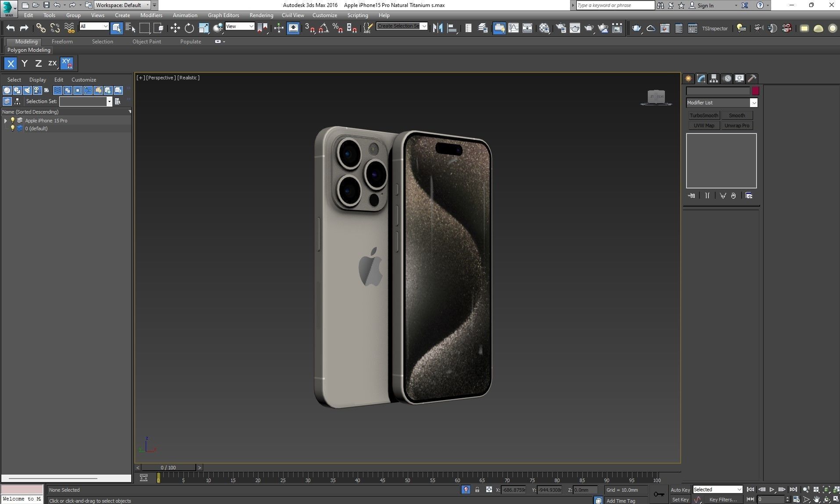Toggle the Spinner Snap button
The image size is (840, 504).
click(352, 28)
